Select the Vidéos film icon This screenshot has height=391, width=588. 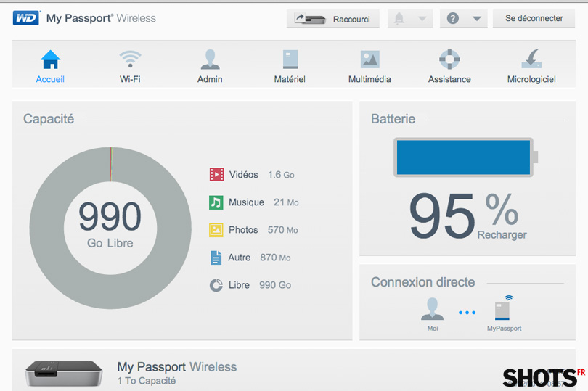216,174
